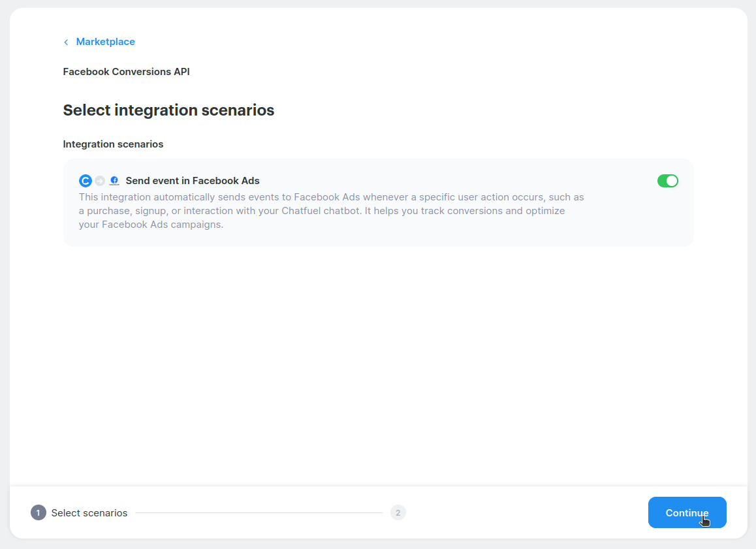Click the step 1 circle indicator
The height and width of the screenshot is (549, 756).
[38, 512]
